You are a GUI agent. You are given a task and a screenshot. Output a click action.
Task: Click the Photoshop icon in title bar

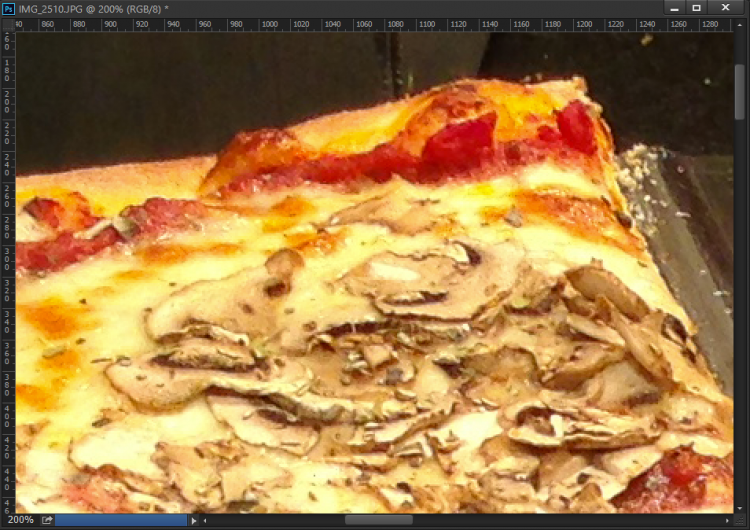tap(9, 8)
